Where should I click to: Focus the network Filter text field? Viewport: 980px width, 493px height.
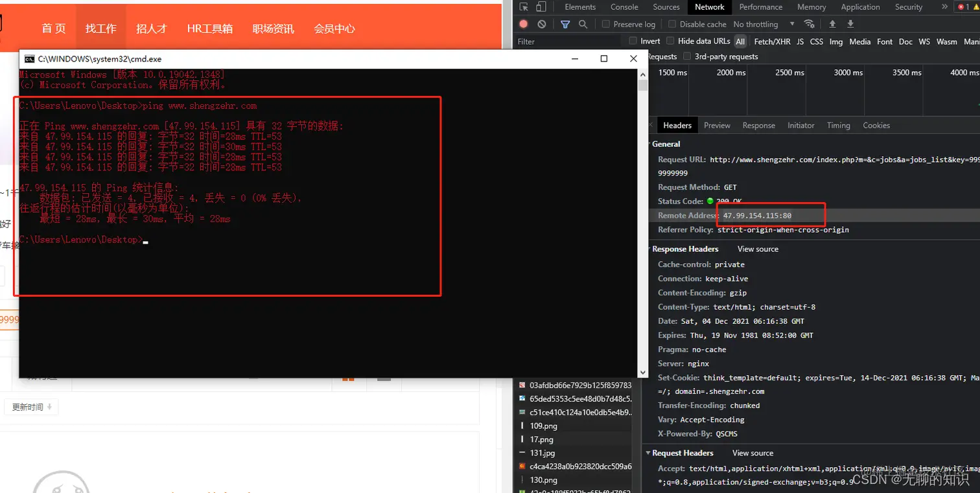[x=568, y=41]
